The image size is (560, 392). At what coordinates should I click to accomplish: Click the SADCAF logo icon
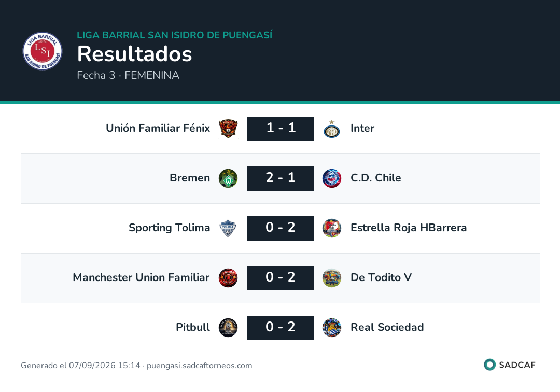click(489, 365)
